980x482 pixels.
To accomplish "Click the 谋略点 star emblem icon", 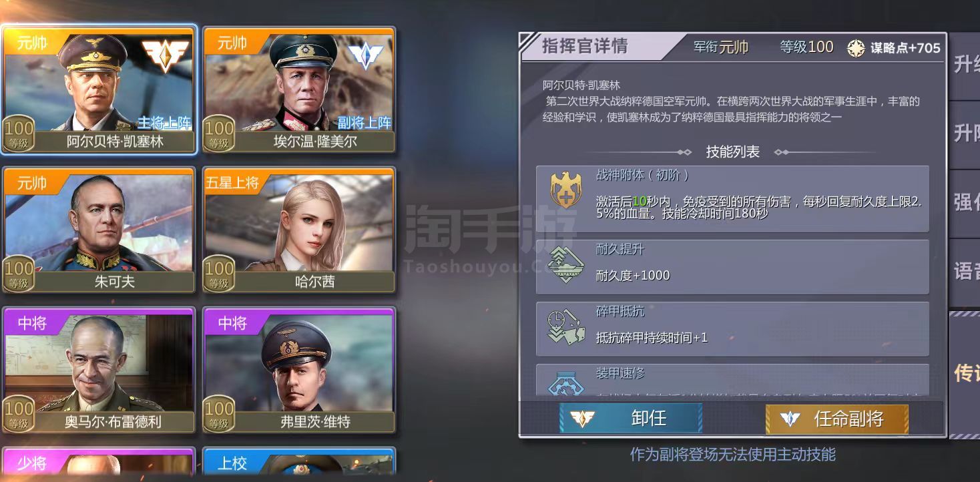I will (x=856, y=47).
